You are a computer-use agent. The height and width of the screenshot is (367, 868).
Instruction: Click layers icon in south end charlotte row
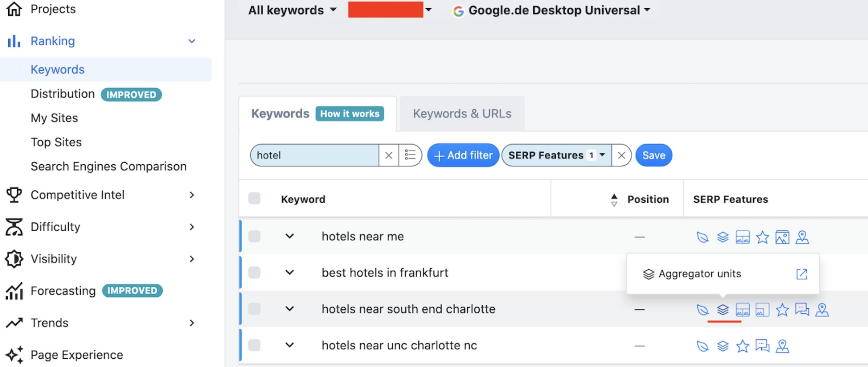pyautogui.click(x=723, y=310)
